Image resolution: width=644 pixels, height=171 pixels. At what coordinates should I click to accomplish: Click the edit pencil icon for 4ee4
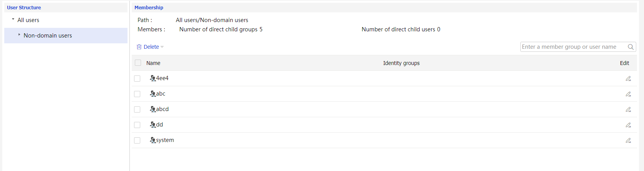pyautogui.click(x=628, y=79)
